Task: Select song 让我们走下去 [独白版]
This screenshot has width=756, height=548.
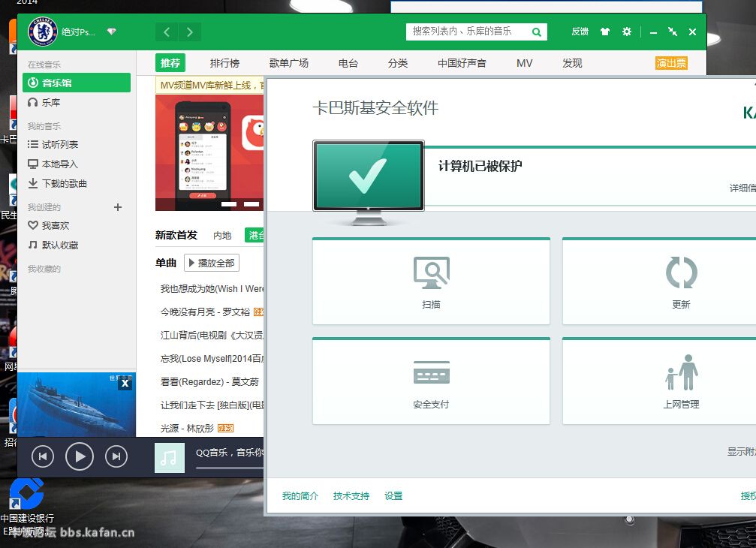Action: [212, 405]
